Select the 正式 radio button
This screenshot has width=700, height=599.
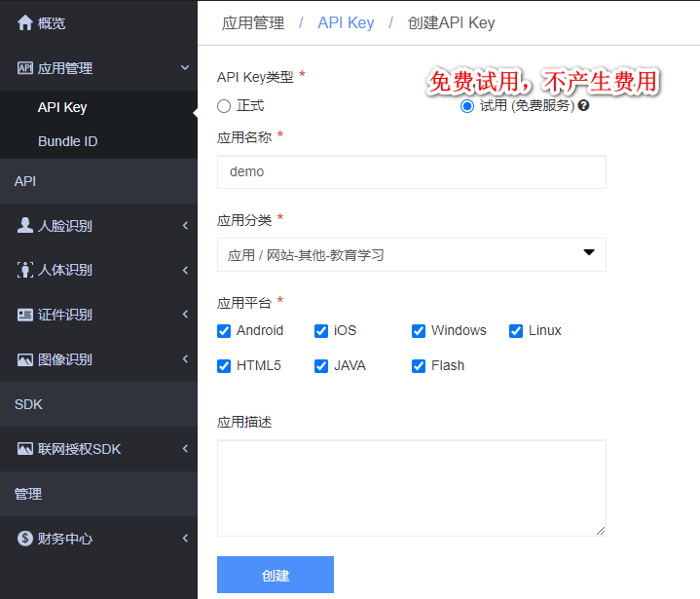pyautogui.click(x=224, y=106)
